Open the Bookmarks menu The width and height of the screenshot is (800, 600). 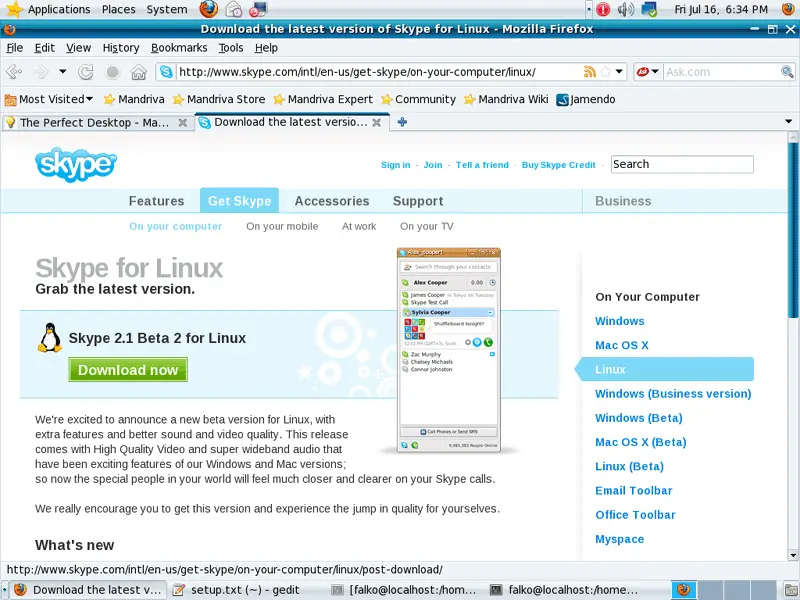[179, 47]
